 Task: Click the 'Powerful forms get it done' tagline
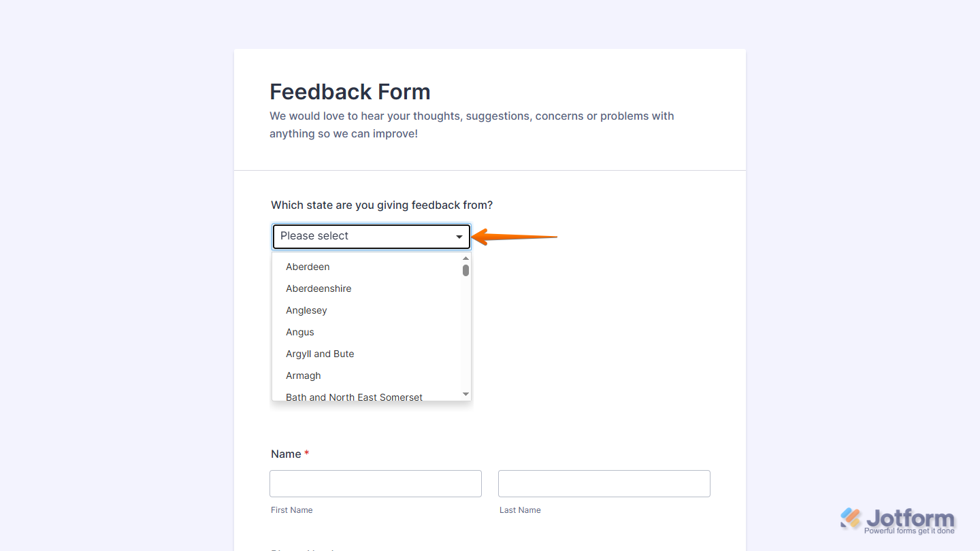[909, 529]
